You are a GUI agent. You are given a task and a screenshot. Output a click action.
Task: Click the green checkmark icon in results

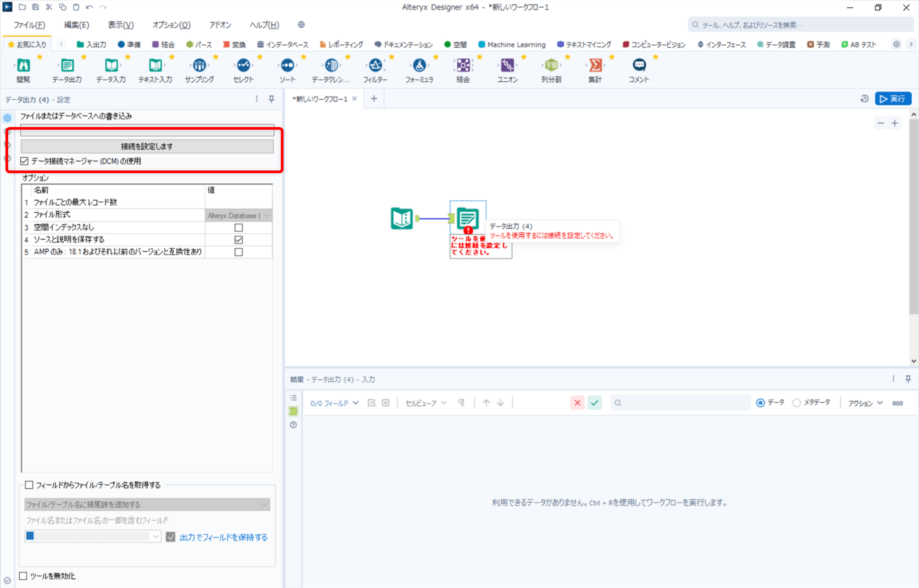coord(595,403)
